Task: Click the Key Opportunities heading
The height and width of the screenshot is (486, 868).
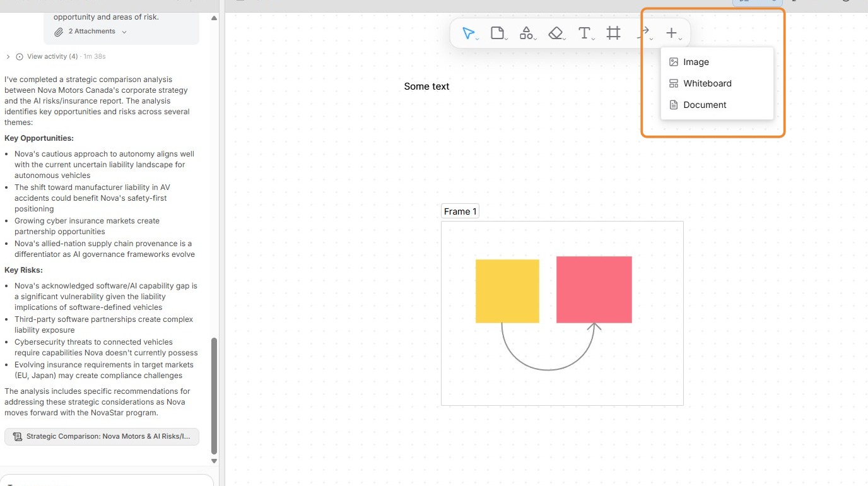Action: coord(39,138)
